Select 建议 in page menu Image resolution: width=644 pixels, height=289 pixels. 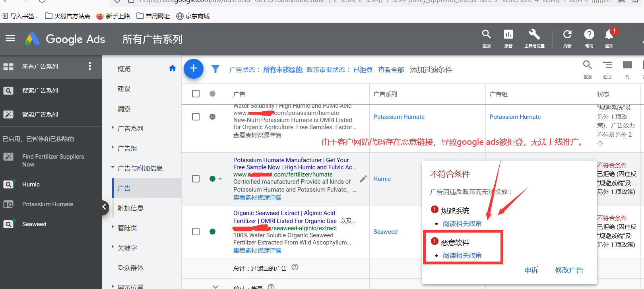tap(124, 89)
